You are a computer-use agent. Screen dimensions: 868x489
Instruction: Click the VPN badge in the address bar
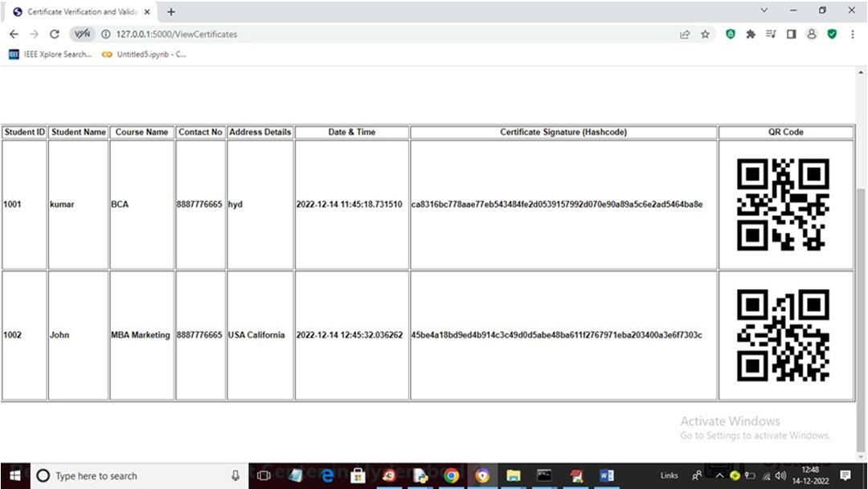click(82, 35)
